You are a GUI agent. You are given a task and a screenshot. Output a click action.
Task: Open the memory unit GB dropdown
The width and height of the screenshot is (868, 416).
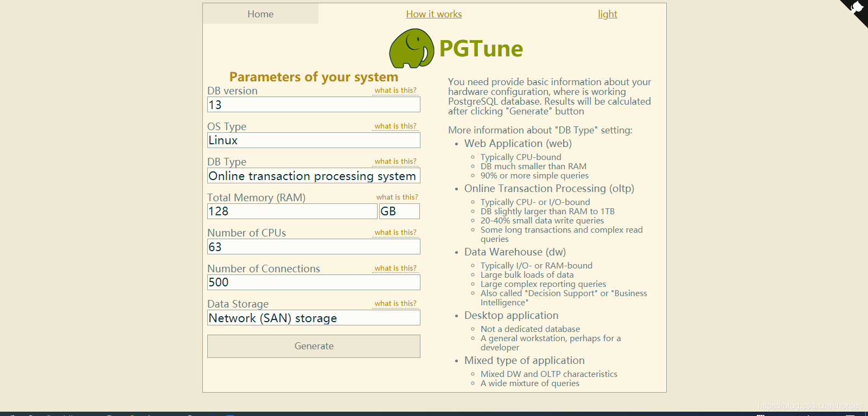399,211
